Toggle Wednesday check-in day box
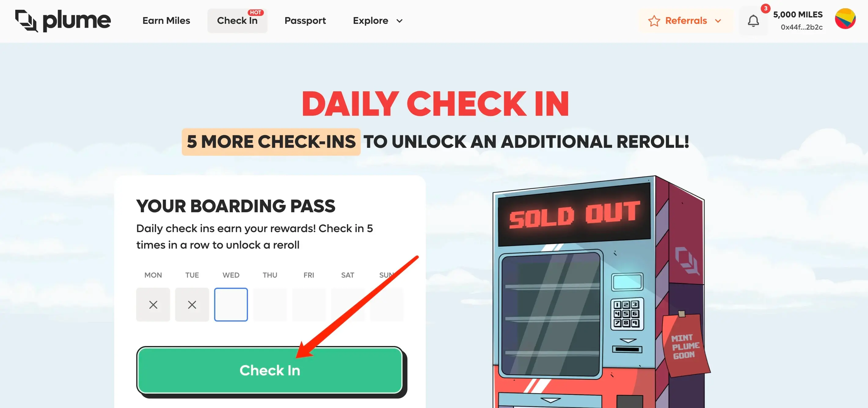The width and height of the screenshot is (868, 408). point(231,304)
